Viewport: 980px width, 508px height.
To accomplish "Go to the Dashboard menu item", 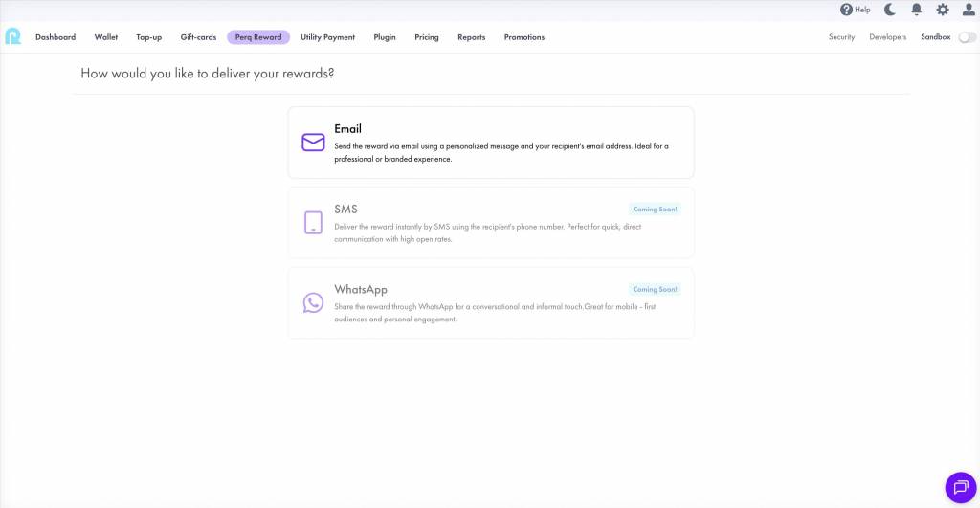I will click(x=56, y=37).
